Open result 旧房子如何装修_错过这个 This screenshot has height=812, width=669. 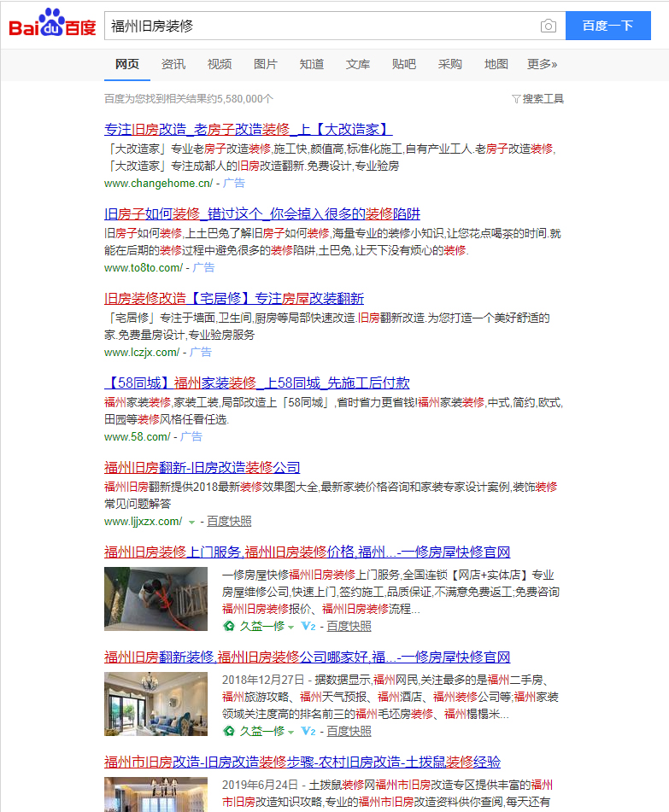point(262,213)
